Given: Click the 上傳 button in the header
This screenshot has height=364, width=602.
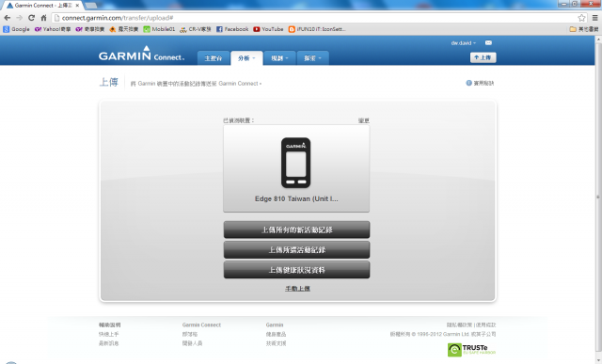Looking at the screenshot, I should pyautogui.click(x=483, y=57).
